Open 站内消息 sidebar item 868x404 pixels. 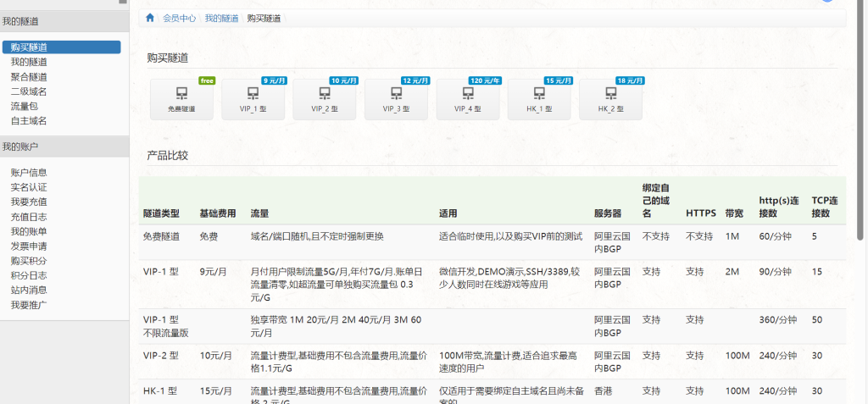(29, 290)
